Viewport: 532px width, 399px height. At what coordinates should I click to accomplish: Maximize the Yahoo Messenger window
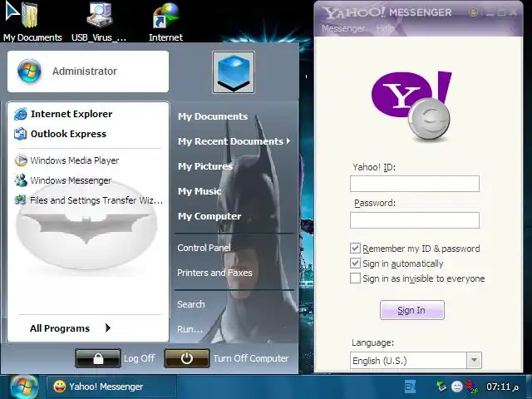tap(501, 13)
